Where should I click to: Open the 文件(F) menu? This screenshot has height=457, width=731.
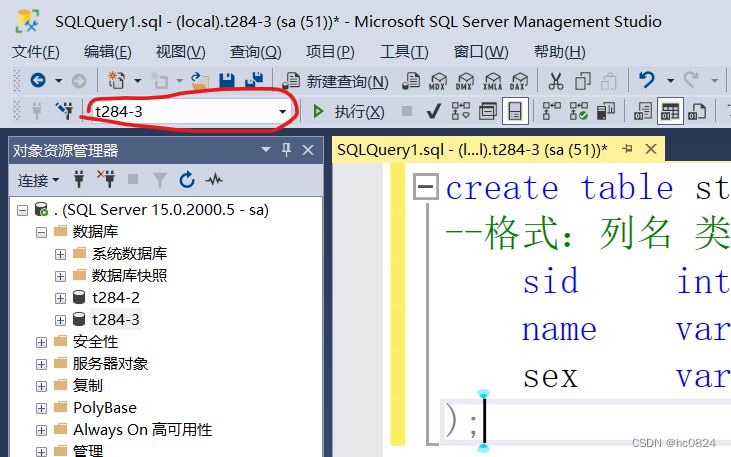tap(35, 52)
